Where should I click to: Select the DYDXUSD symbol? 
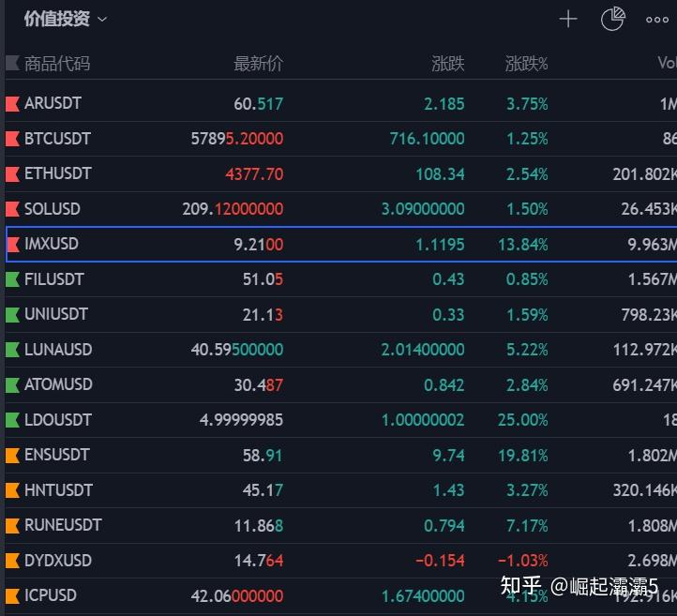tap(58, 561)
